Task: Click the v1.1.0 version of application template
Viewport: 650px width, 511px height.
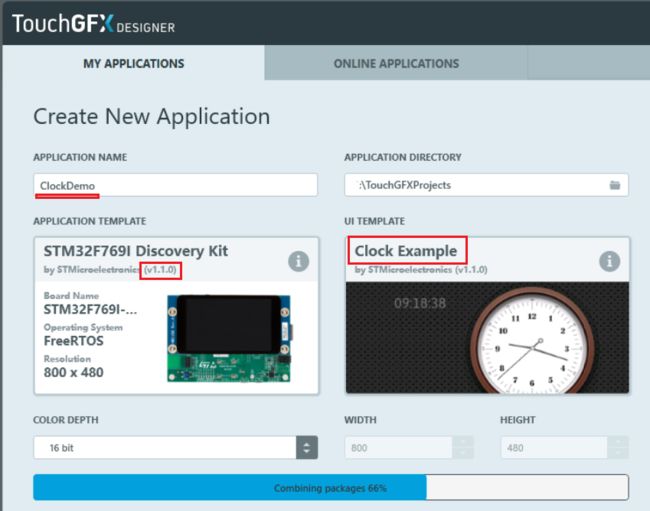Action: 160,270
